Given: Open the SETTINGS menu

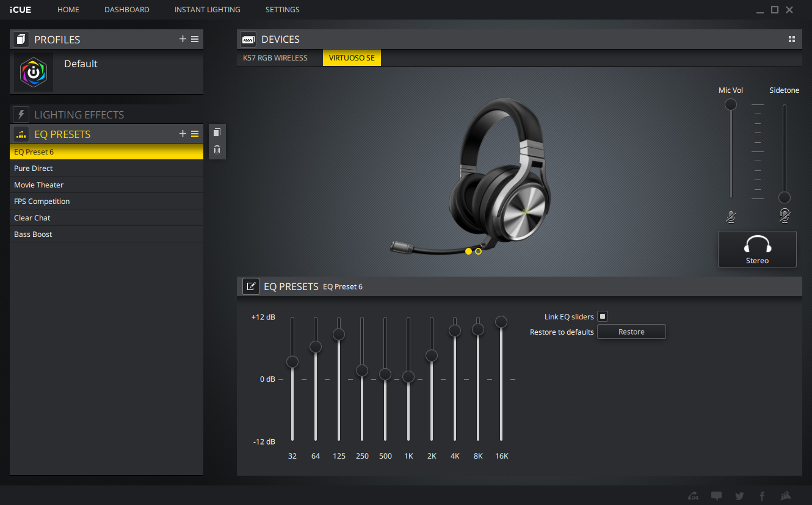Looking at the screenshot, I should coord(283,10).
